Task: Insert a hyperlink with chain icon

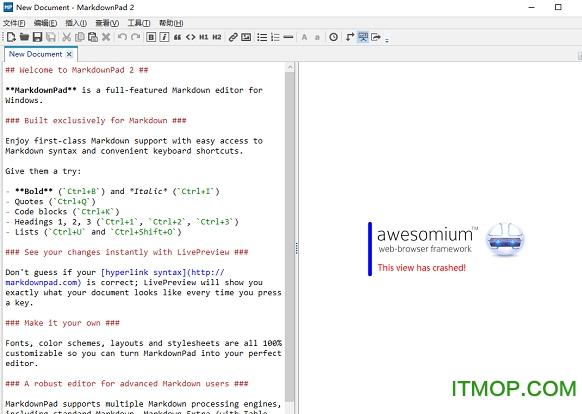Action: click(233, 37)
